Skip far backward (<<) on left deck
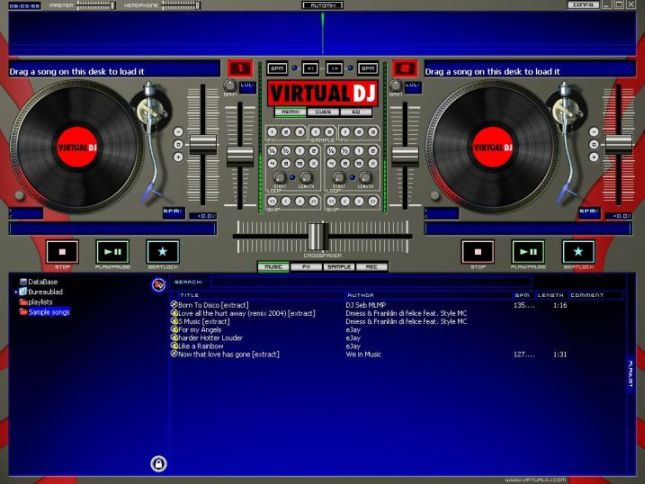Image resolution: width=645 pixels, height=484 pixels. pos(272,201)
